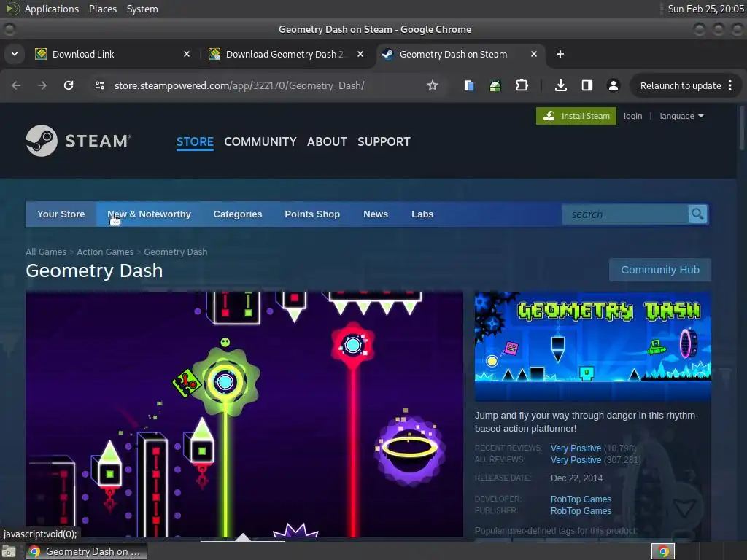Screen dimensions: 747x560
Task: Go to Action Games breadcrumb
Action: click(x=105, y=252)
